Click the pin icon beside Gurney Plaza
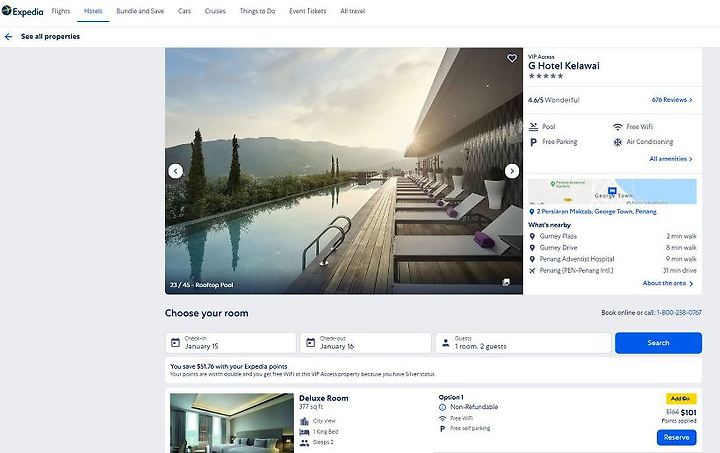 coord(532,236)
